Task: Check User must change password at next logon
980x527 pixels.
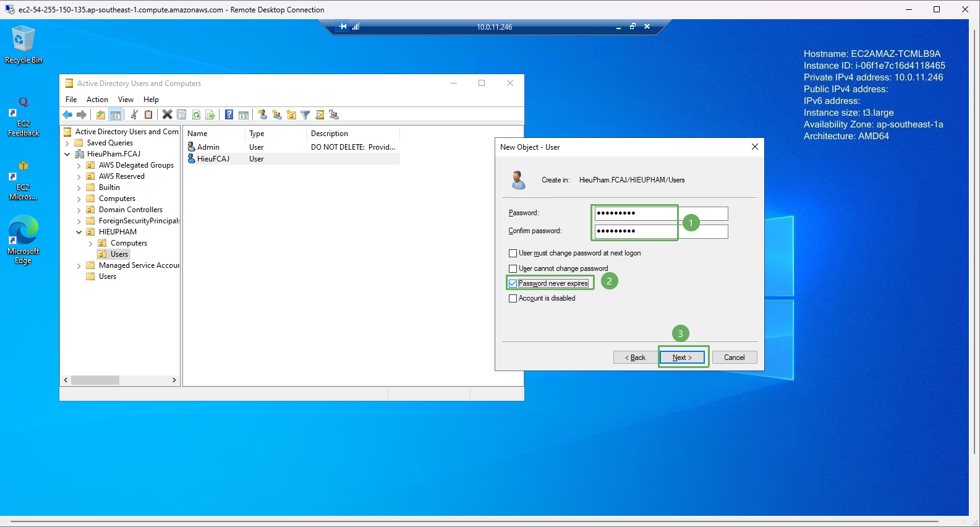Action: [x=513, y=253]
